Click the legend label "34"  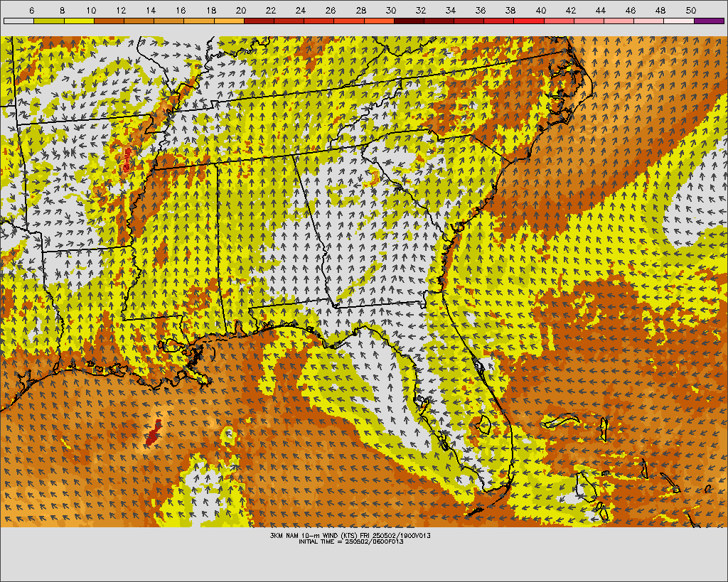(x=451, y=10)
